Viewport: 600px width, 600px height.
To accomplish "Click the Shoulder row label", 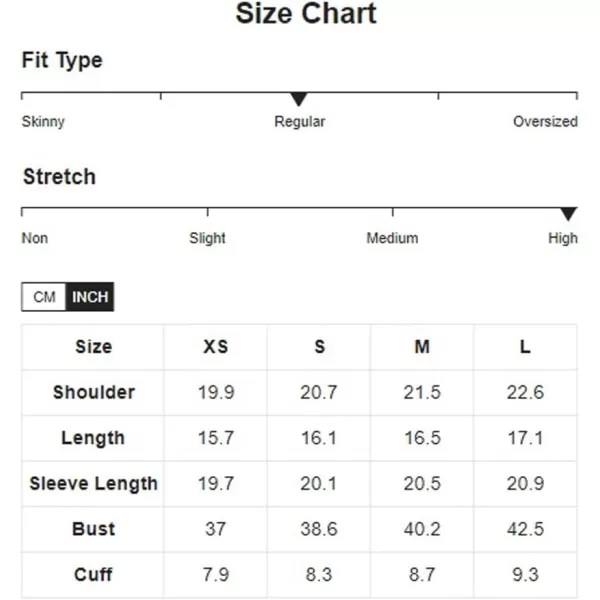I will [94, 392].
